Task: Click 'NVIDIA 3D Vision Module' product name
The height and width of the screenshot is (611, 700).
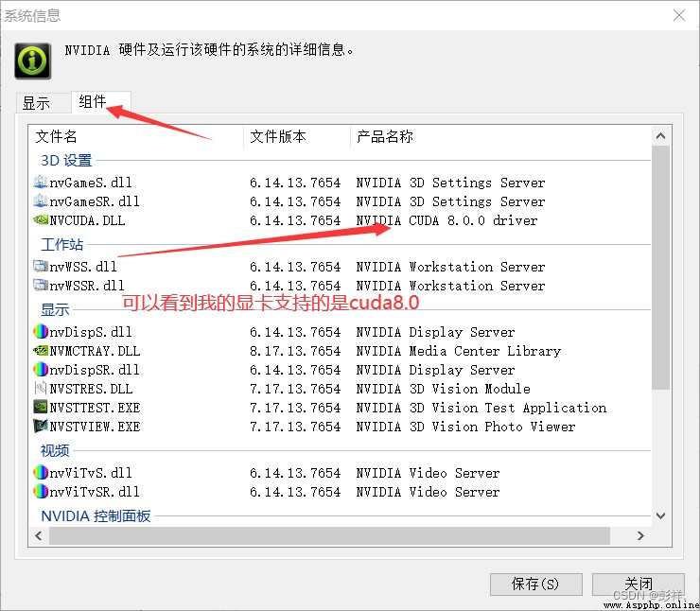Action: coord(444,389)
